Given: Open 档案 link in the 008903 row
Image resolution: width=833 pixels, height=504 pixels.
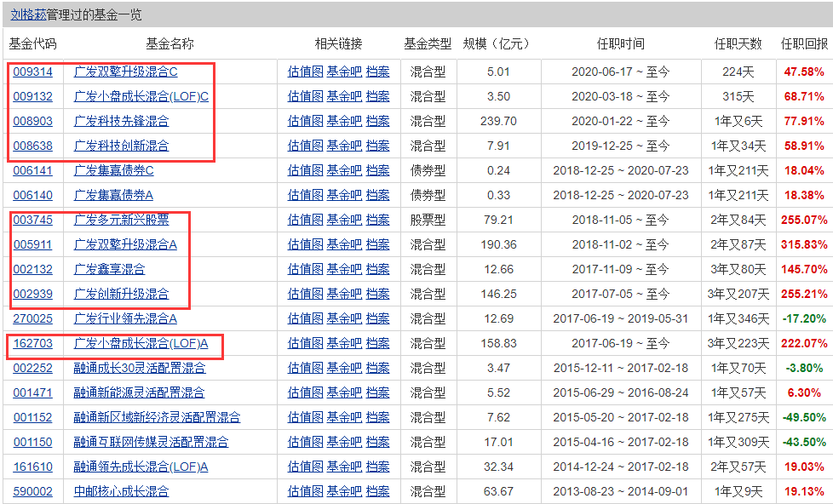Looking at the screenshot, I should (x=377, y=121).
